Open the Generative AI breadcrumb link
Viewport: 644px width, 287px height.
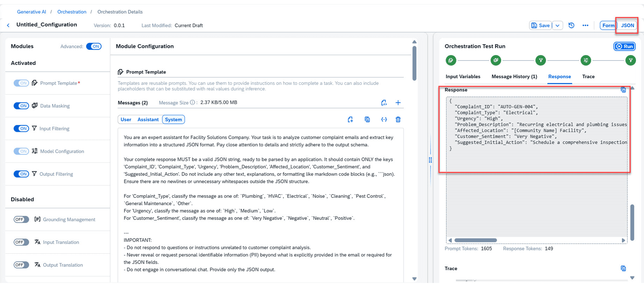click(31, 12)
